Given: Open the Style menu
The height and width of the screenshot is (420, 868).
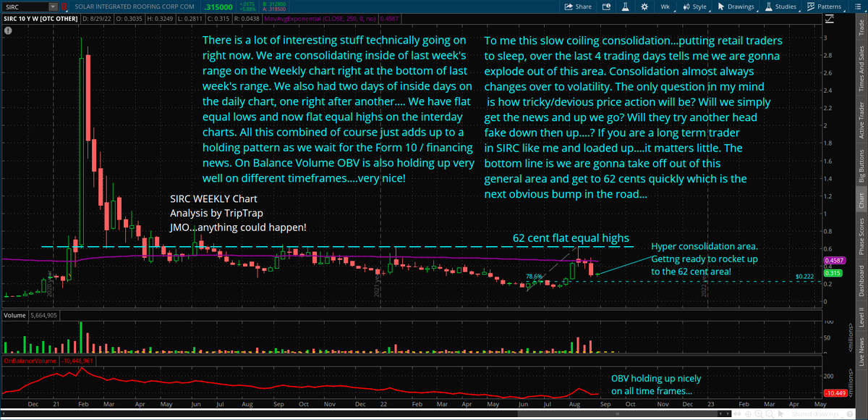Looking at the screenshot, I should click(x=694, y=7).
